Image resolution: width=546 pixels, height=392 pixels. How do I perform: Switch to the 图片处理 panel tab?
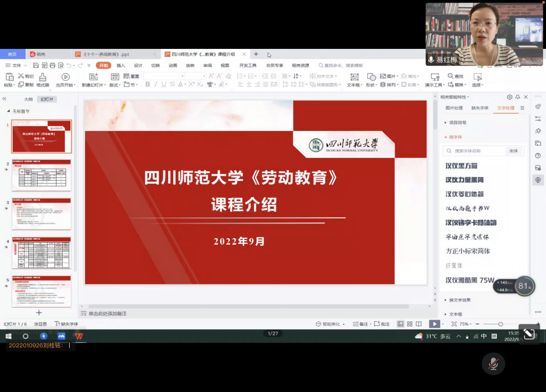(x=454, y=107)
